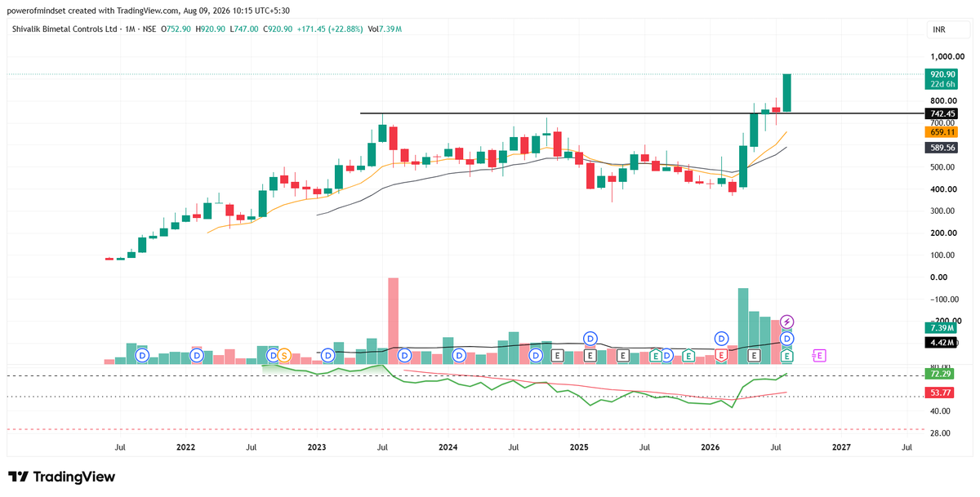Click the 920.90 current price label
The height and width of the screenshot is (497, 980).
tap(942, 73)
